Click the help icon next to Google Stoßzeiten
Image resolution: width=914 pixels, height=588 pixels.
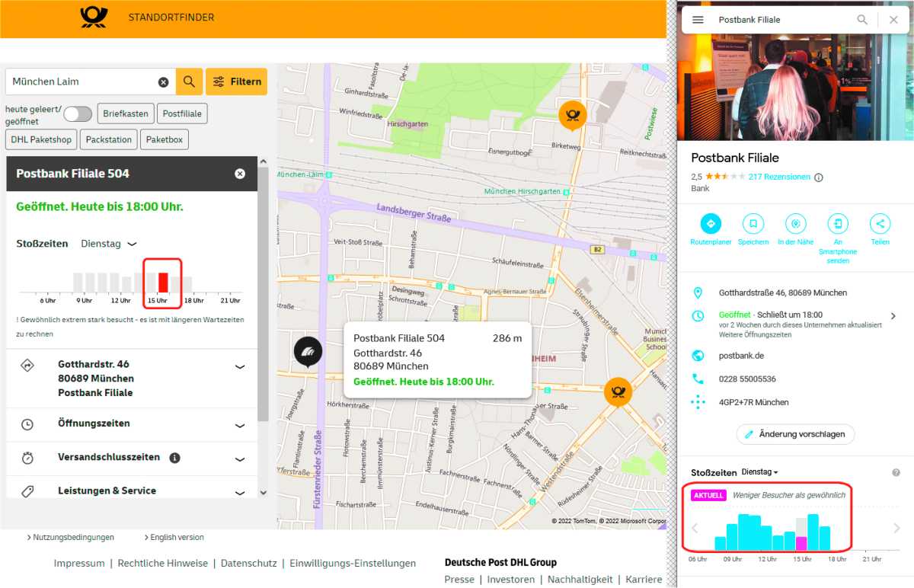pos(896,473)
